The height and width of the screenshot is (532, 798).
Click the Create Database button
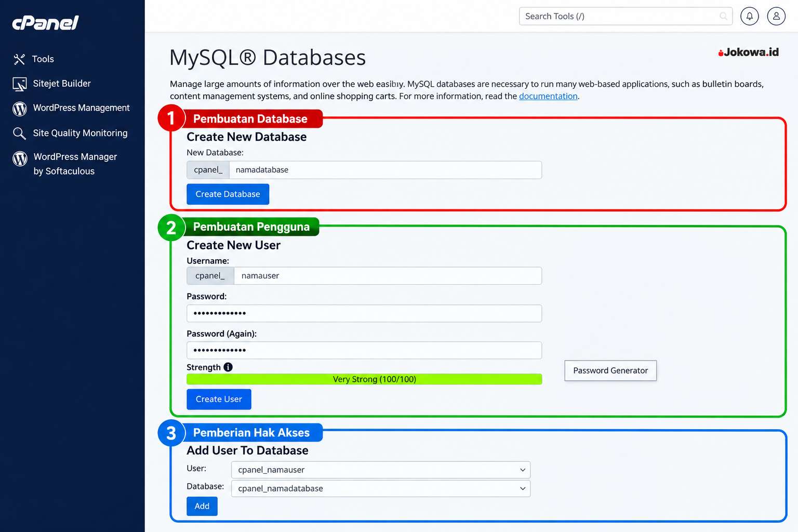click(228, 194)
